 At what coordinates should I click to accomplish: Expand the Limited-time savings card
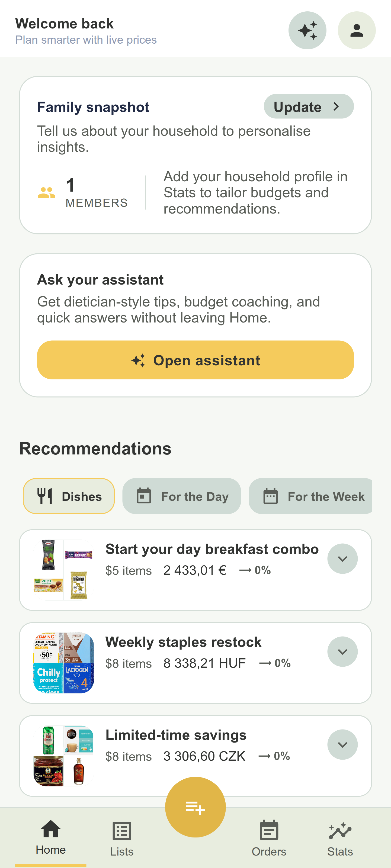342,744
